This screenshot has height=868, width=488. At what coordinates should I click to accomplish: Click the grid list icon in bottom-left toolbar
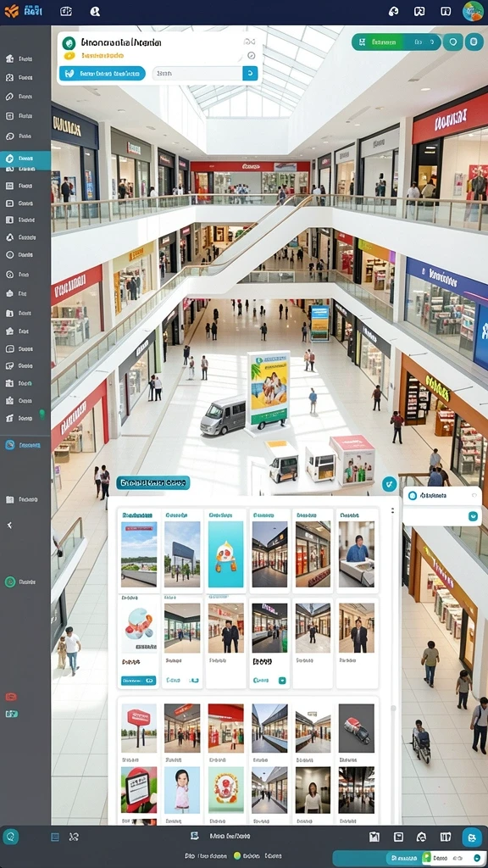click(55, 837)
